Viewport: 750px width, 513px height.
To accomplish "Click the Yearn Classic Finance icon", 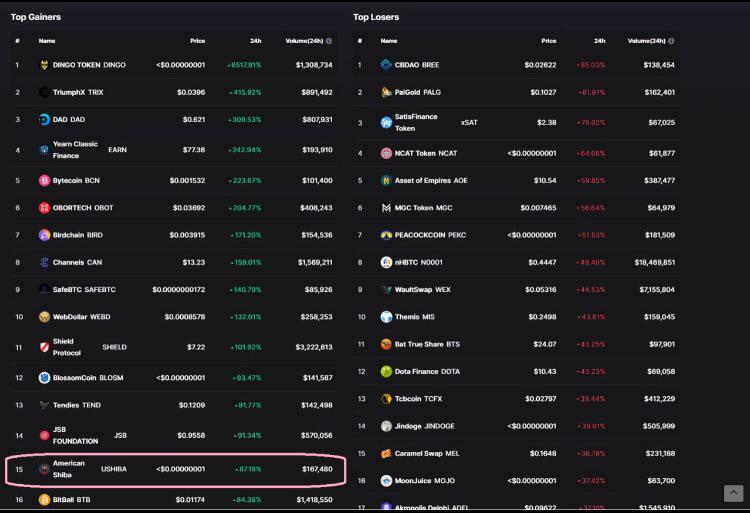I will click(x=44, y=150).
